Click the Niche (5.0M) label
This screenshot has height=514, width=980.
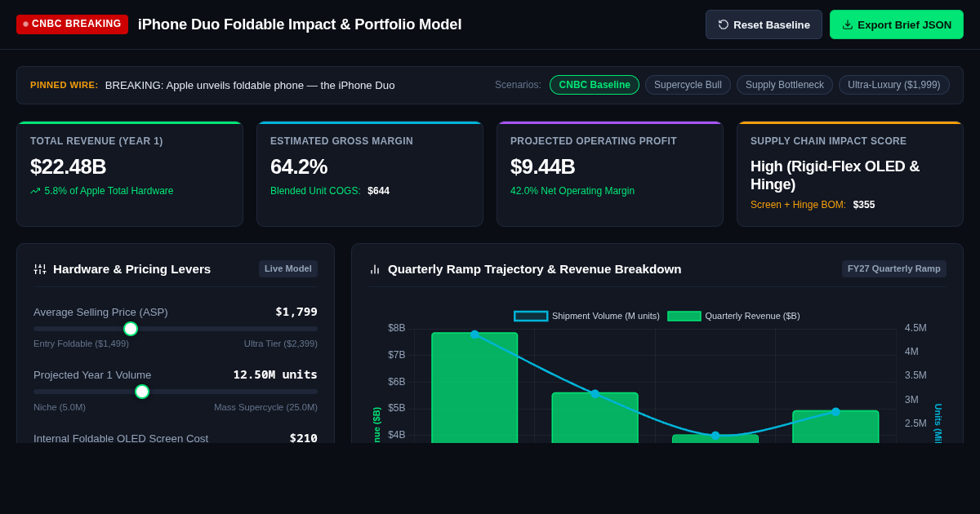[60, 407]
